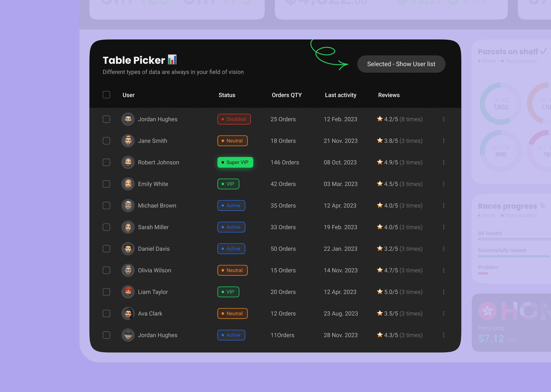This screenshot has width=551, height=392.
Task: Open three-dot menu for Sarah Miller
Action: 444,227
